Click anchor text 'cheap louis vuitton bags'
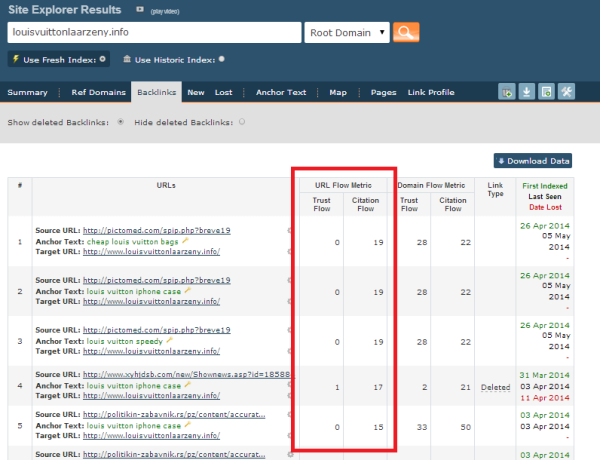The width and height of the screenshot is (600, 460). coord(132,242)
